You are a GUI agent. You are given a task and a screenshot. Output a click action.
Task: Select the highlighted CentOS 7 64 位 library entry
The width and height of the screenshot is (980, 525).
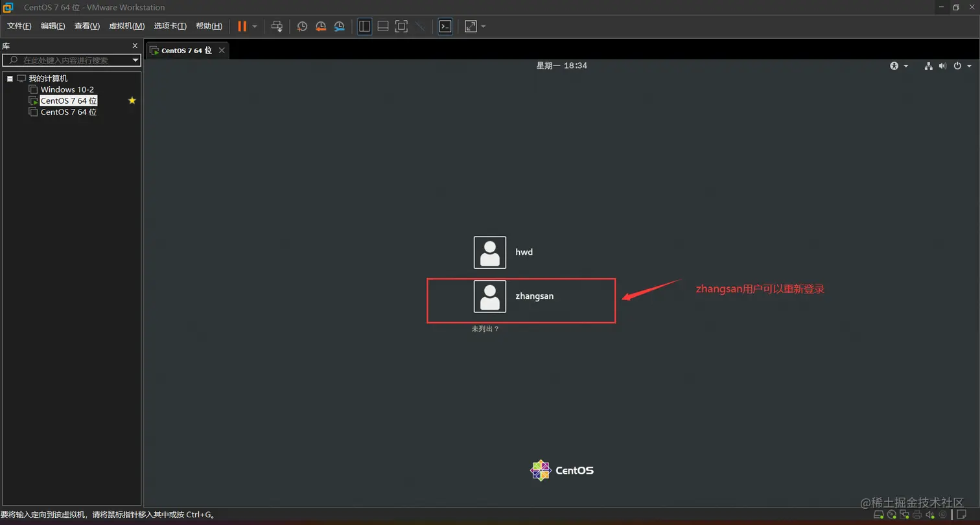pyautogui.click(x=69, y=100)
